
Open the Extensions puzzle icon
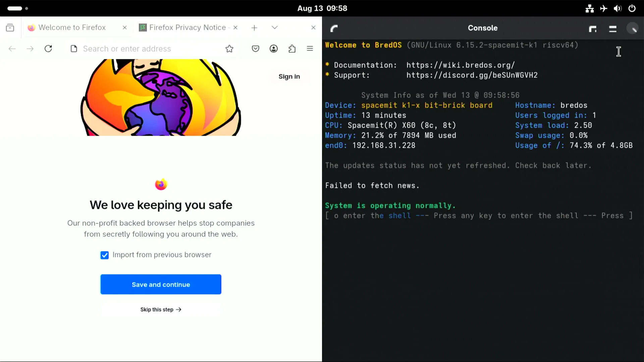tap(292, 49)
